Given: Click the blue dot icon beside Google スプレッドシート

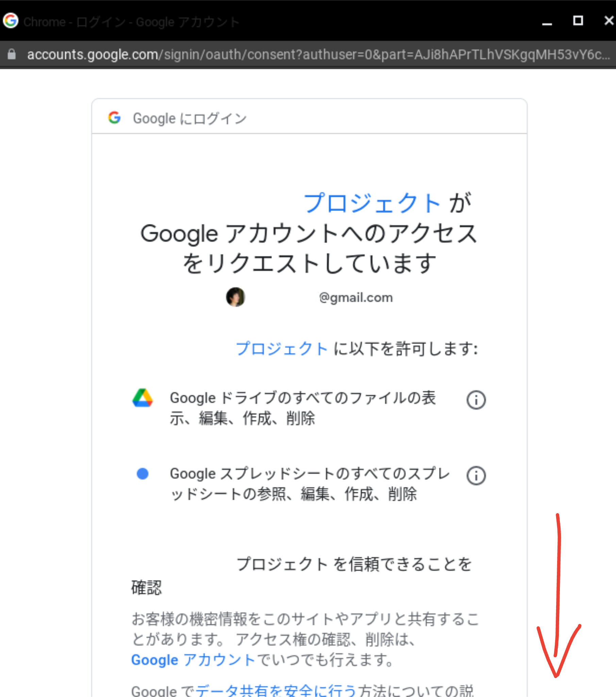Looking at the screenshot, I should tap(143, 474).
